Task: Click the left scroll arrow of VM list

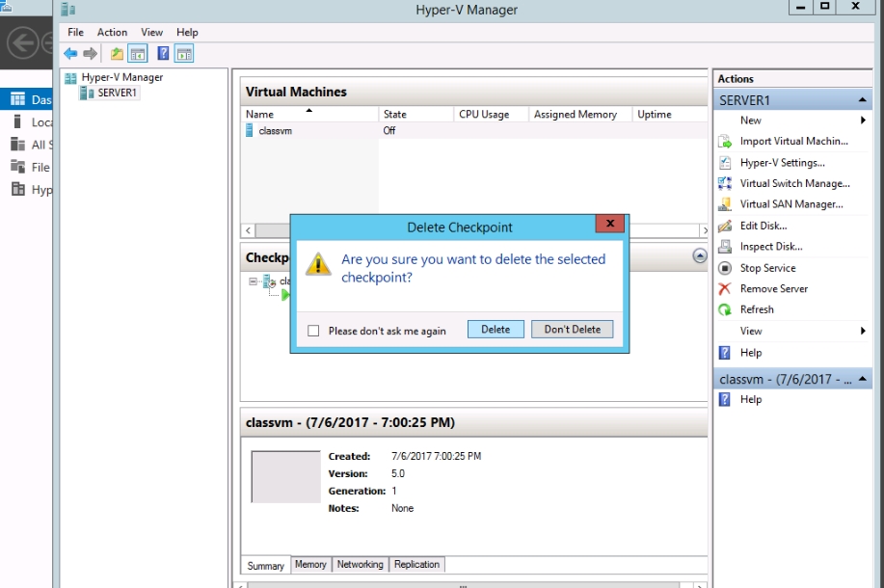Action: tap(248, 230)
